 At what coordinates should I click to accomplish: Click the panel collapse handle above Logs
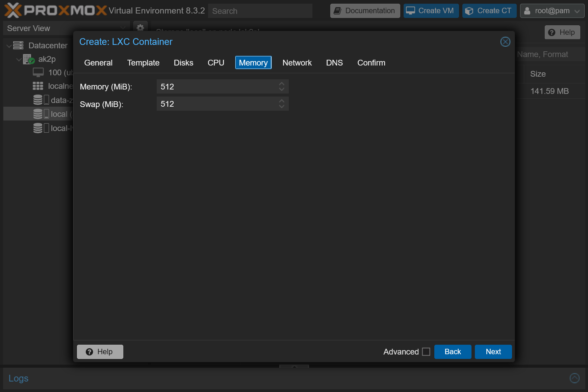coord(294,366)
